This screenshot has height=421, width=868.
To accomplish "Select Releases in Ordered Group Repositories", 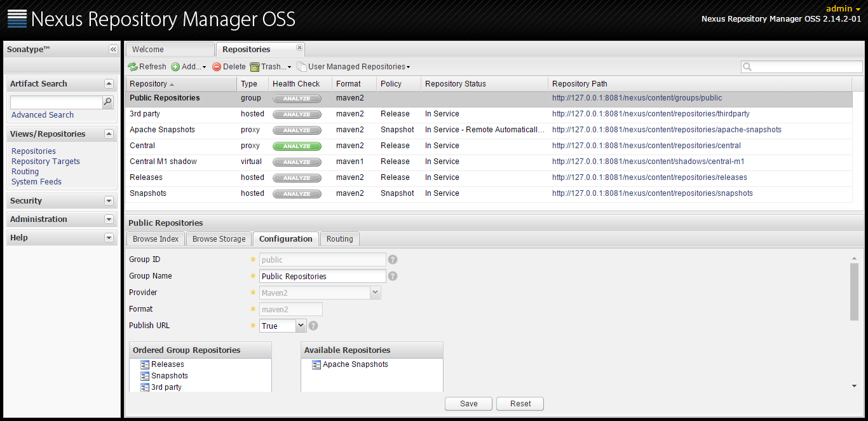I will (168, 364).
